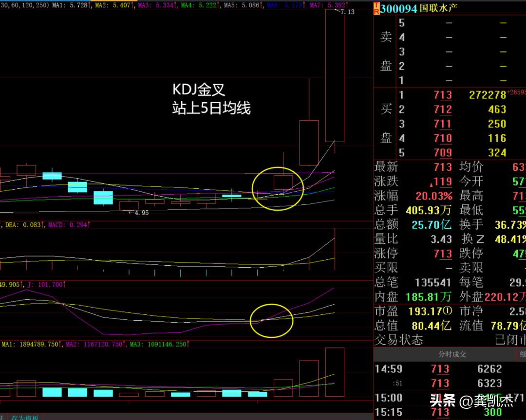Click 总笔 value 135541
This screenshot has width=526, height=420.
(x=433, y=283)
